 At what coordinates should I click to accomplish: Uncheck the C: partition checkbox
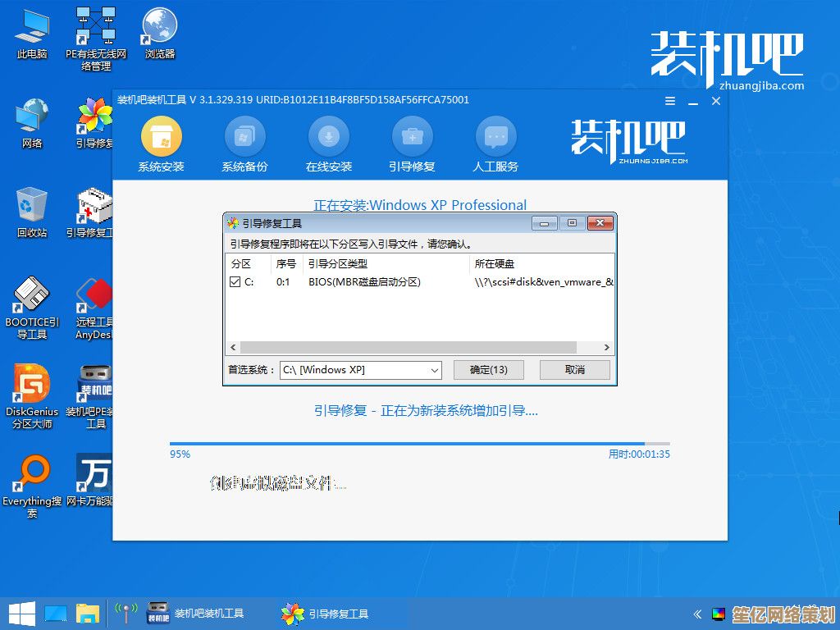click(235, 282)
